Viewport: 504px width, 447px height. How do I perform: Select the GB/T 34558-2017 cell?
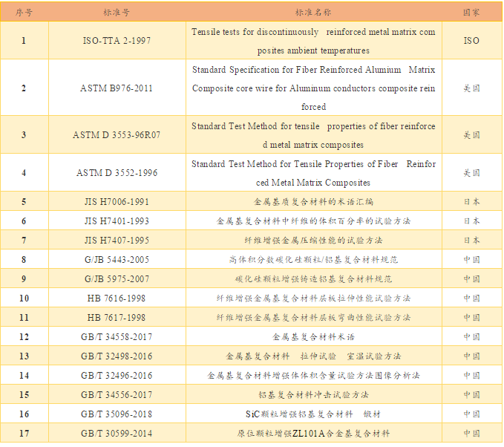click(117, 336)
